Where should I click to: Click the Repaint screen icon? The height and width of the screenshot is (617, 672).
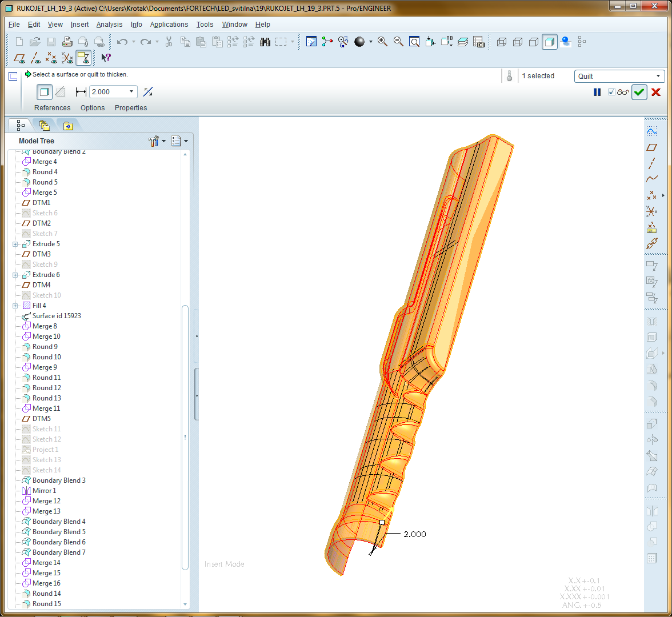click(x=311, y=42)
